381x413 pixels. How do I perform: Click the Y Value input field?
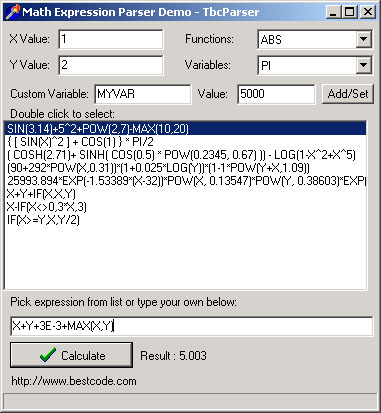coord(111,65)
